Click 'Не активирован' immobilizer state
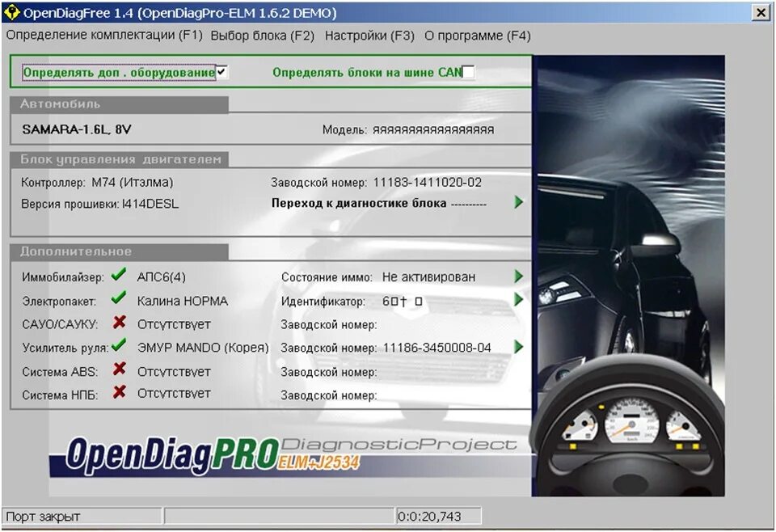Viewport: 776px width, 532px height. click(x=428, y=277)
